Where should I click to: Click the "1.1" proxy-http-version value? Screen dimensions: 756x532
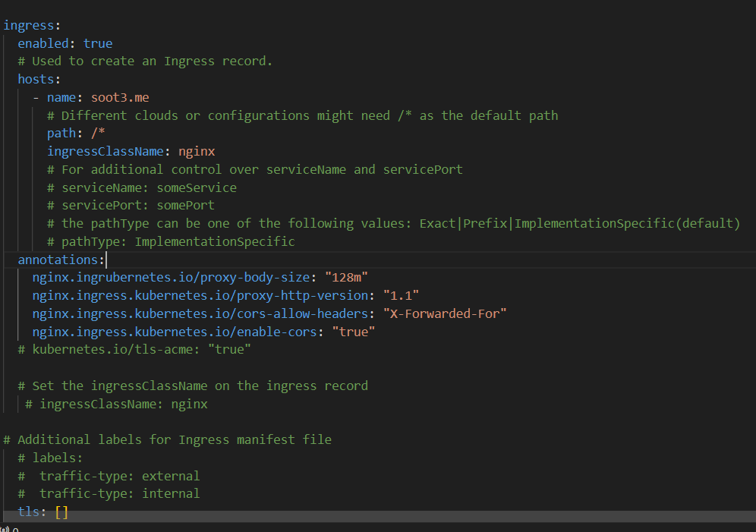click(x=401, y=295)
